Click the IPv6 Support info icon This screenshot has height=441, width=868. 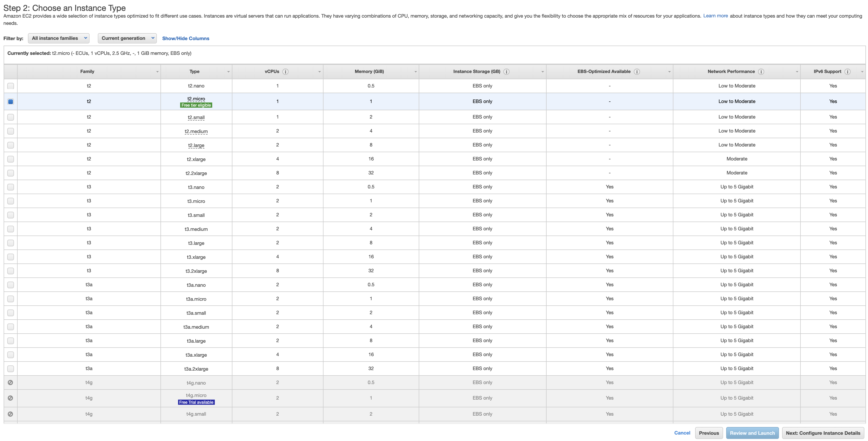click(x=848, y=71)
